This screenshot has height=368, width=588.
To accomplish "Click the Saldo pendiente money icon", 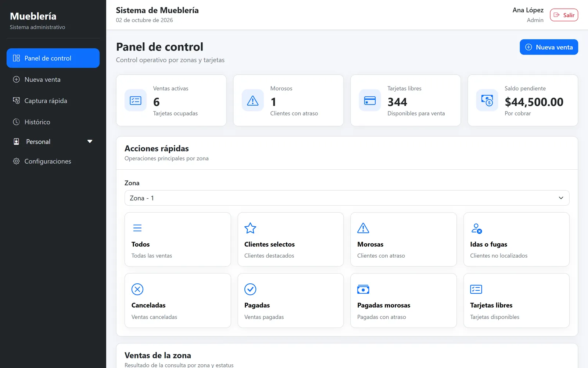I will [487, 100].
